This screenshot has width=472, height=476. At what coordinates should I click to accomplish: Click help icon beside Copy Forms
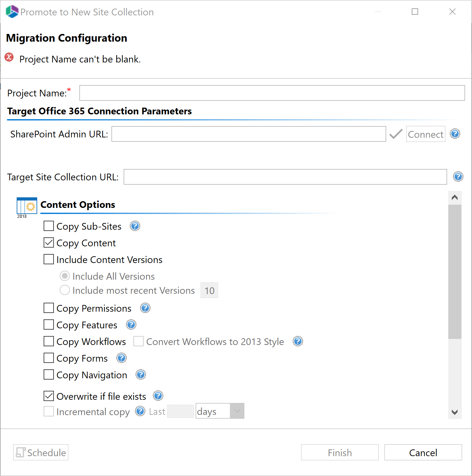(x=122, y=358)
